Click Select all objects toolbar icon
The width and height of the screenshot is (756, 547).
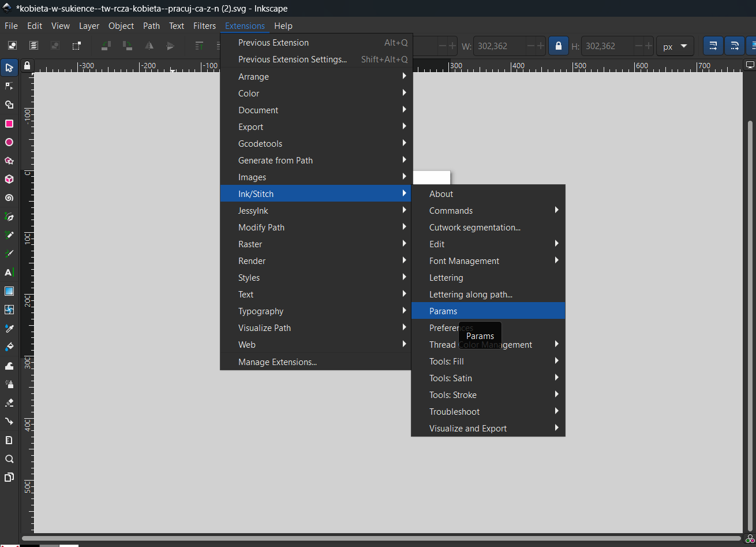pyautogui.click(x=12, y=46)
